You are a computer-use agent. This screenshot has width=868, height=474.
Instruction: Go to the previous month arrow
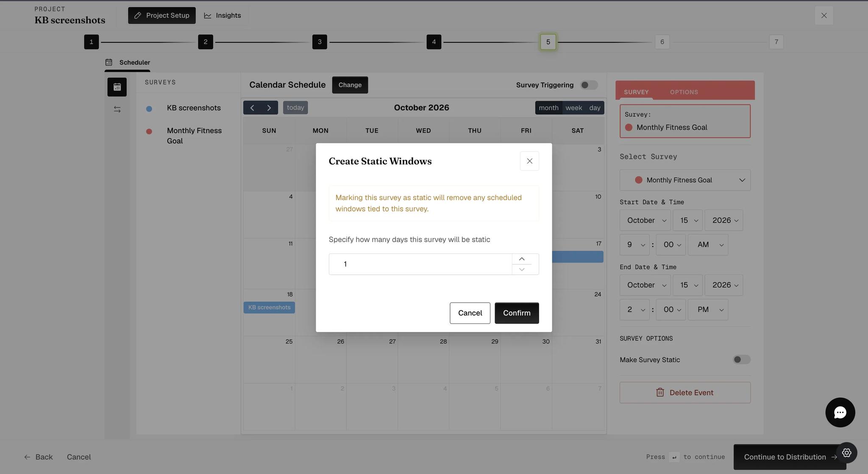tap(252, 108)
